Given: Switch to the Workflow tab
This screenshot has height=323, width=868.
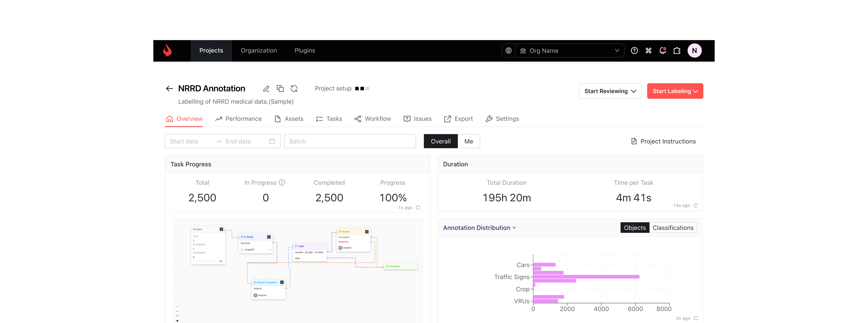Looking at the screenshot, I should pyautogui.click(x=373, y=119).
